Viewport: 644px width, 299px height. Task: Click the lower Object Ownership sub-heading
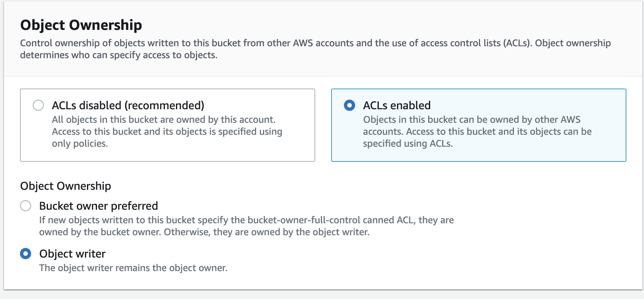[65, 186]
